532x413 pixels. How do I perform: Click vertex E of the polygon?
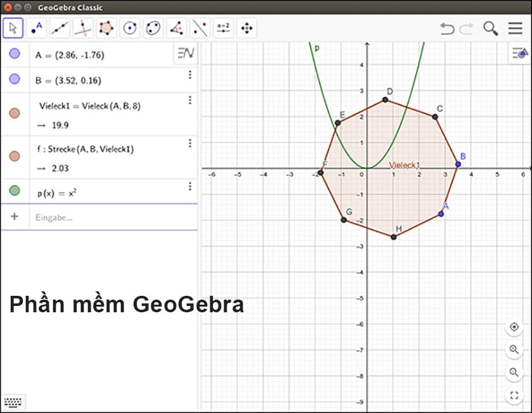click(x=338, y=123)
